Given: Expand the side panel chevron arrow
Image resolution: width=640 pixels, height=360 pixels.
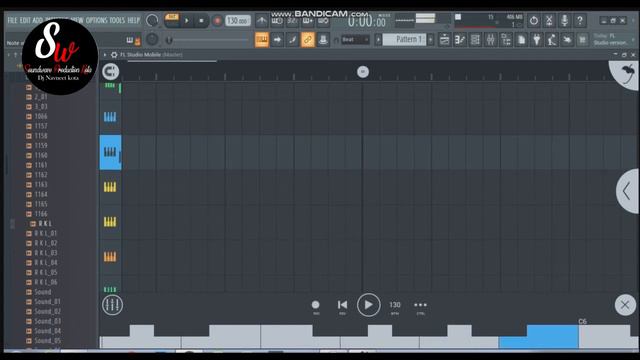Looking at the screenshot, I should point(627,191).
